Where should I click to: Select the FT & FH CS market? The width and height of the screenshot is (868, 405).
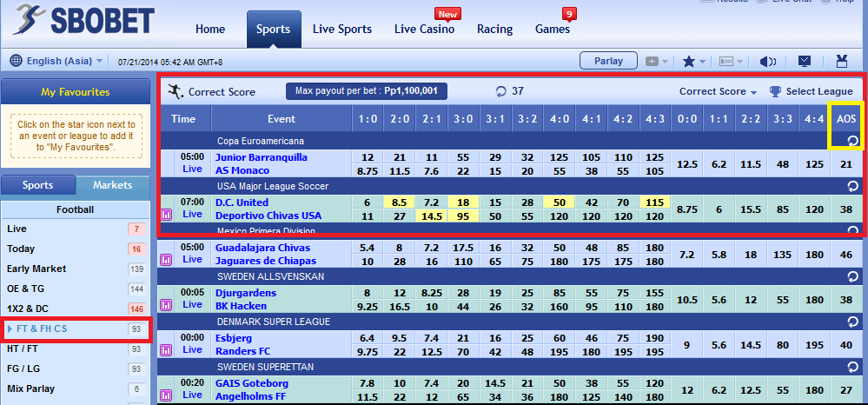76,329
